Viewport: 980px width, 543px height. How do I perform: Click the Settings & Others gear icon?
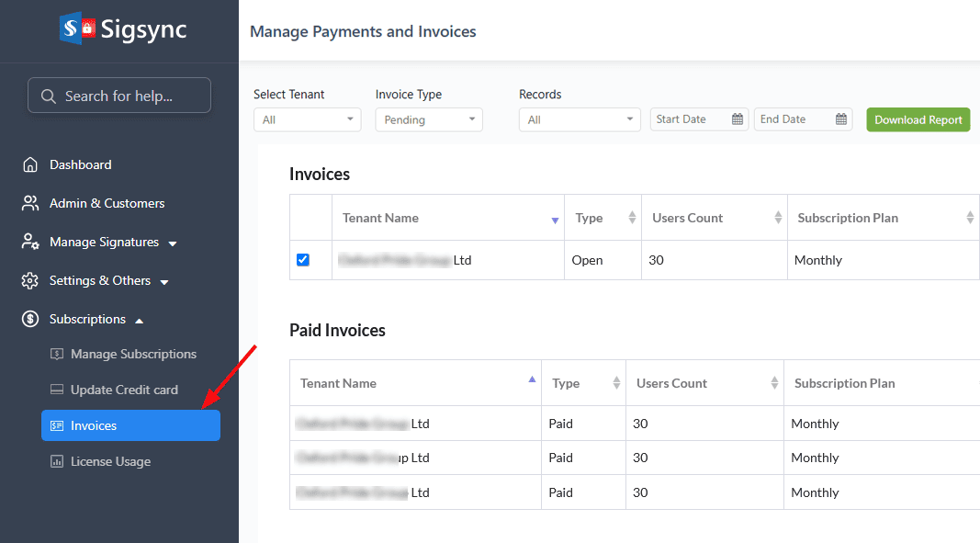click(x=31, y=281)
